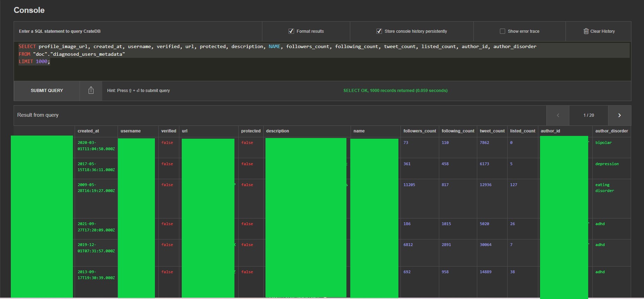
Task: Uncheck Store console history persistently
Action: pos(379,31)
